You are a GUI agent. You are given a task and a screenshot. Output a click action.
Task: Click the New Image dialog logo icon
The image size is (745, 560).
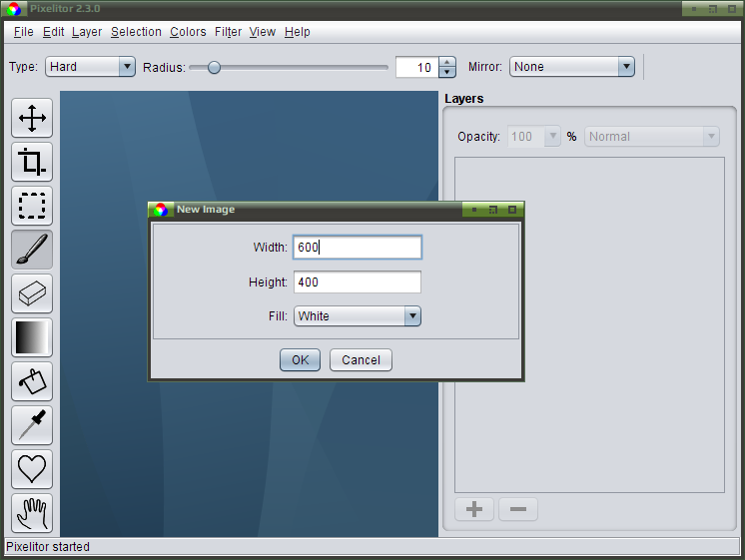[x=161, y=210]
